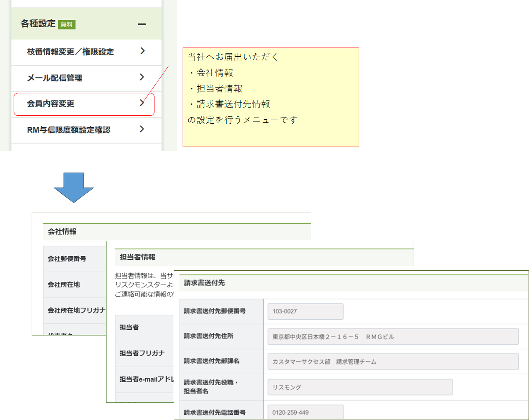
Task: Click the yellow explanation callout box
Action: (x=271, y=97)
